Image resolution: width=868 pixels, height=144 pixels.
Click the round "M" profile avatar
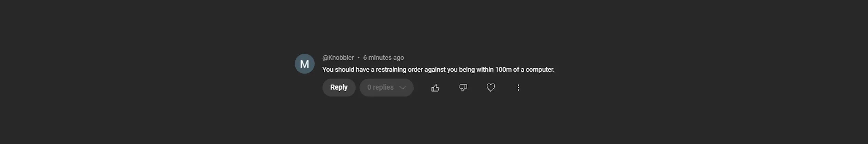coord(304,64)
